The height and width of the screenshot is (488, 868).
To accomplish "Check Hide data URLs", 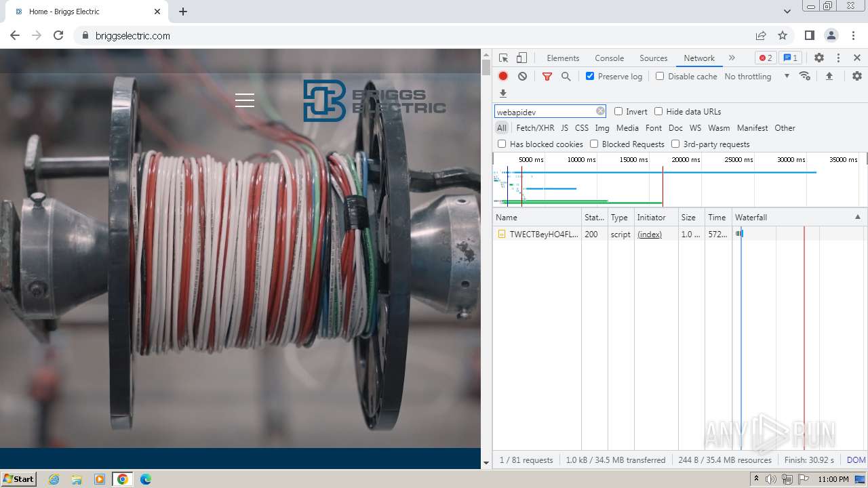I will point(658,111).
